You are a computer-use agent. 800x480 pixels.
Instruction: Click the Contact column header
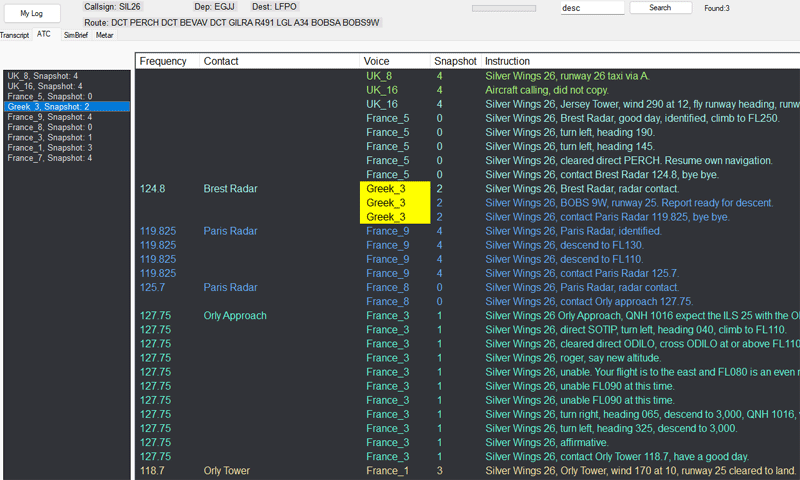pyautogui.click(x=221, y=61)
